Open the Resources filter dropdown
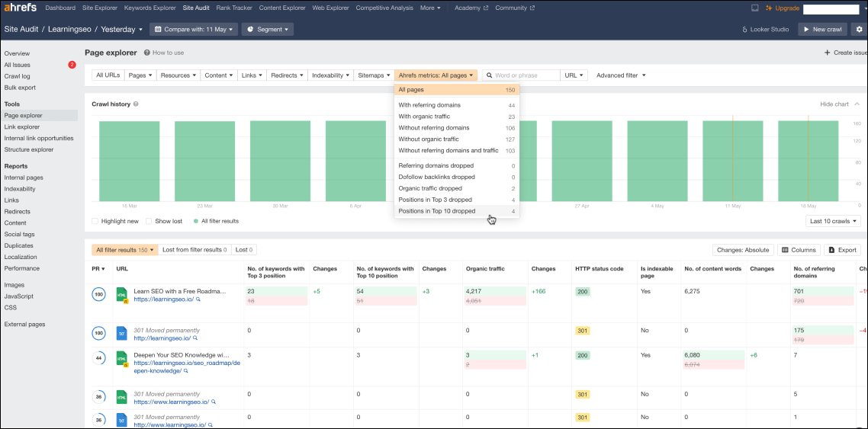 [178, 75]
